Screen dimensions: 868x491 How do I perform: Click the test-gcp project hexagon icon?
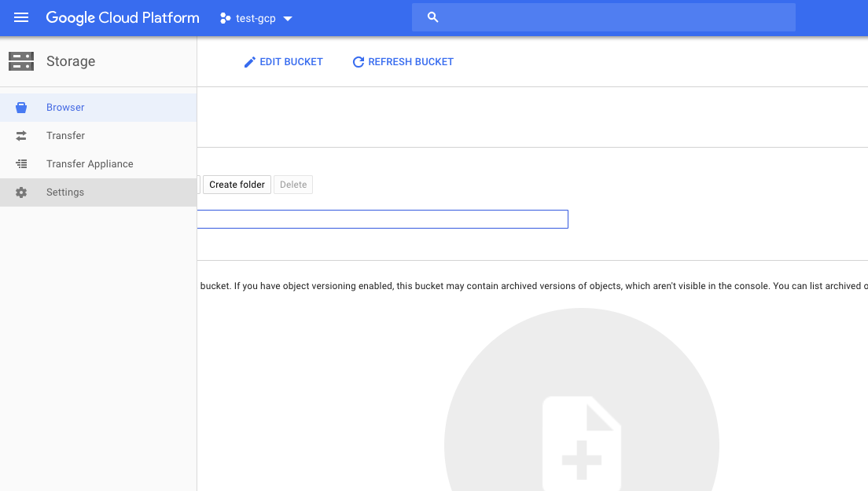[225, 18]
